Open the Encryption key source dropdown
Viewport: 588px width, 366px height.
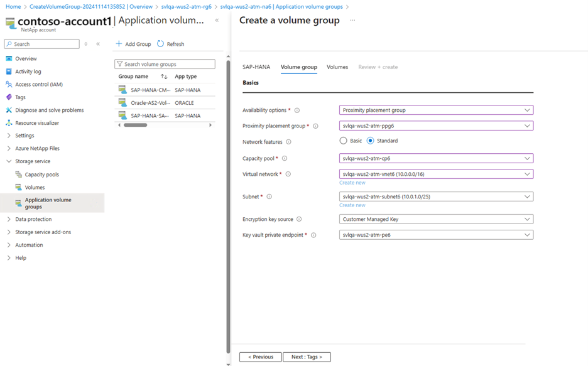pos(436,219)
